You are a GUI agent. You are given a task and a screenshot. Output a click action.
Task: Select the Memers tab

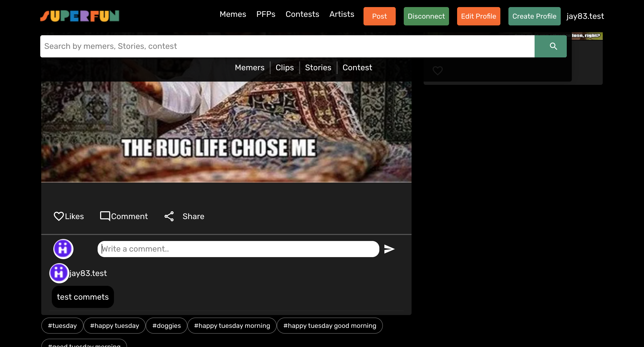click(x=250, y=68)
